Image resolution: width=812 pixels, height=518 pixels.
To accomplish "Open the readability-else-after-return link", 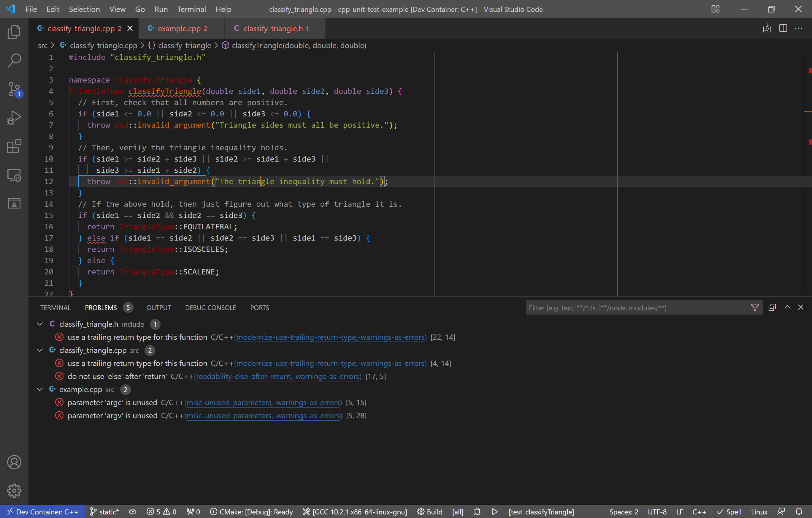I will 277,376.
